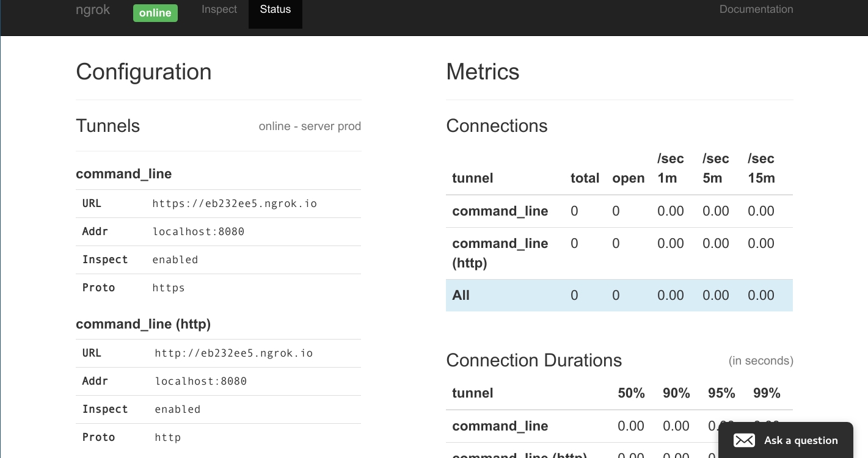Click command_line row in Connection Durations table
This screenshot has width=868, height=458.
pyautogui.click(x=619, y=426)
